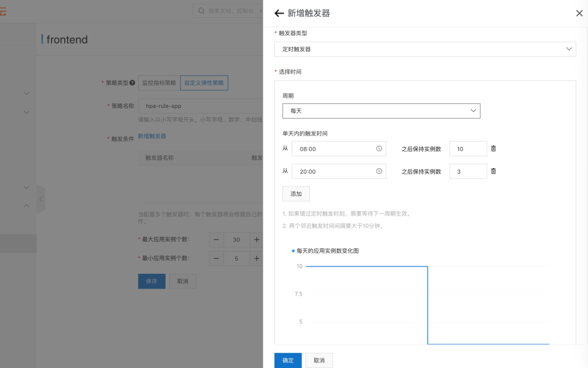The image size is (588, 368).
Task: Decrease 最小应用实例个数 with the minus button
Action: [x=216, y=259]
